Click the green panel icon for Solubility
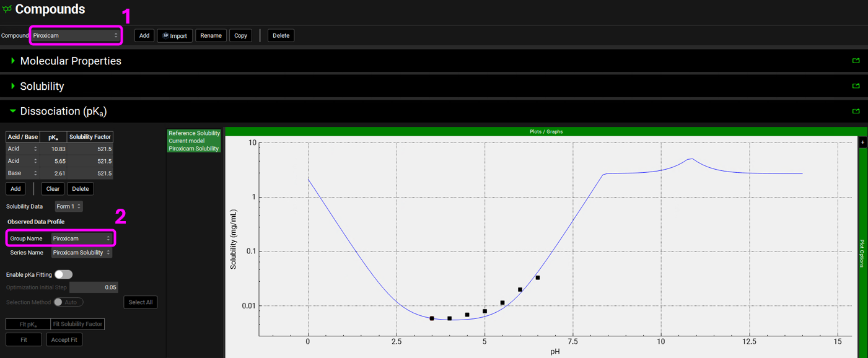The height and width of the screenshot is (358, 868). point(856,86)
